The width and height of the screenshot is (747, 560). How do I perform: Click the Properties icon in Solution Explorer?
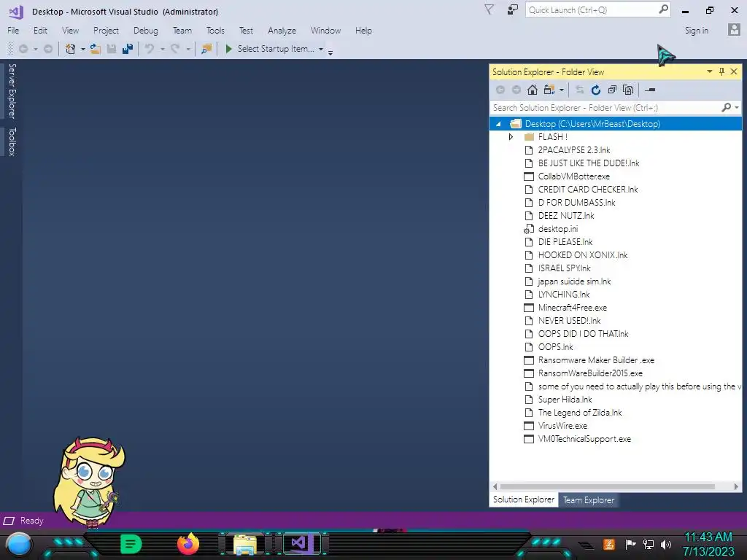[x=650, y=90]
